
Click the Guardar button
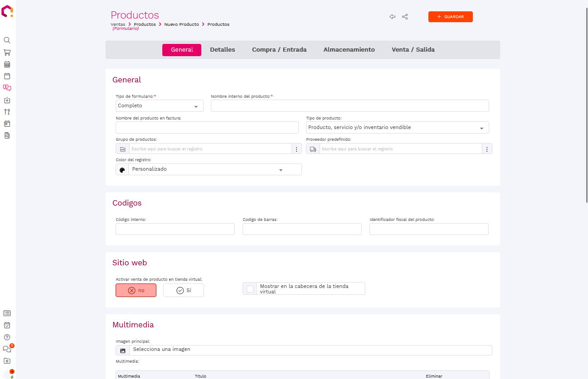coord(450,17)
